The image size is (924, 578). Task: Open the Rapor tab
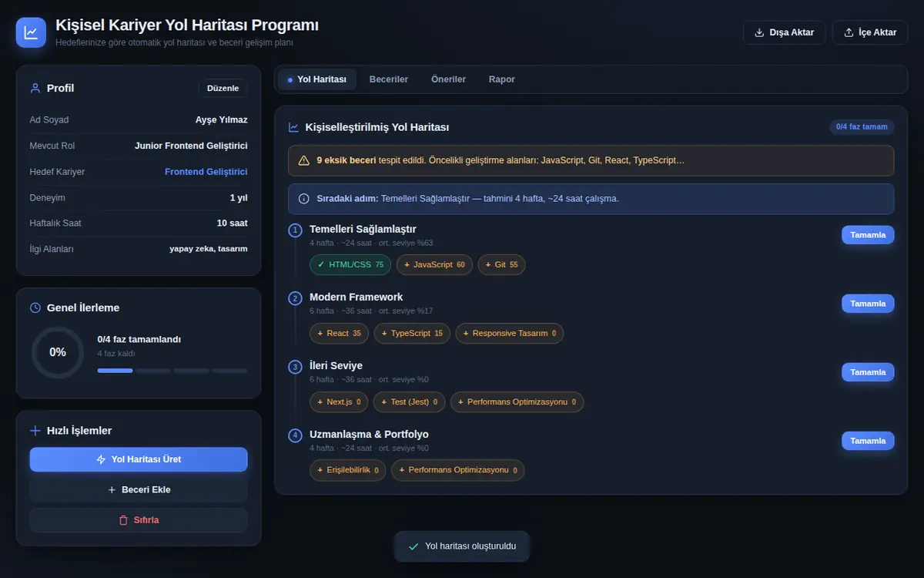point(502,79)
